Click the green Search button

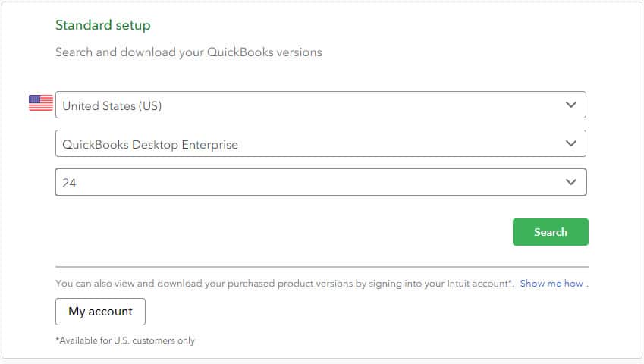551,232
